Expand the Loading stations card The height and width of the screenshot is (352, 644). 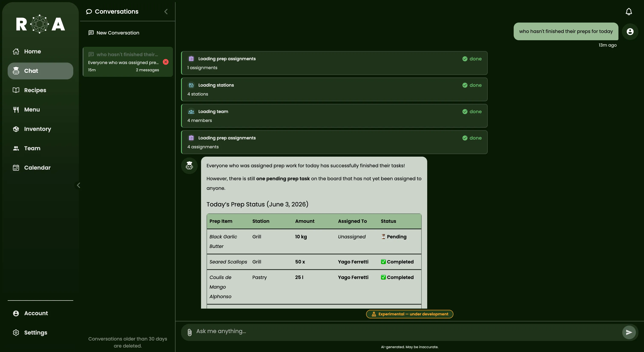pyautogui.click(x=334, y=89)
